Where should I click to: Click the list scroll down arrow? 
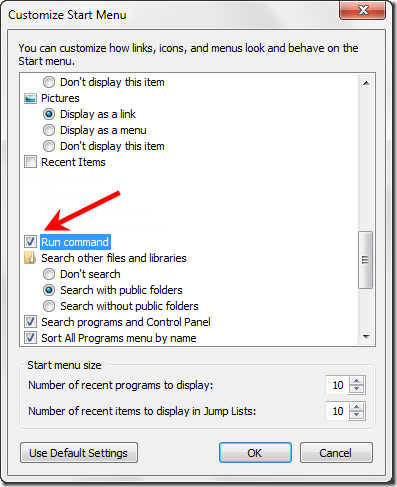coord(366,337)
